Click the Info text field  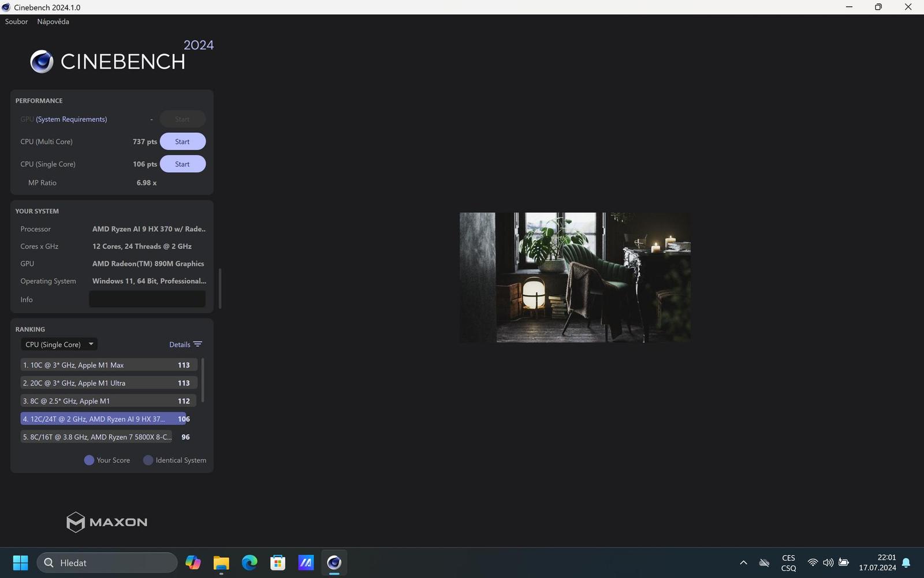pos(147,299)
